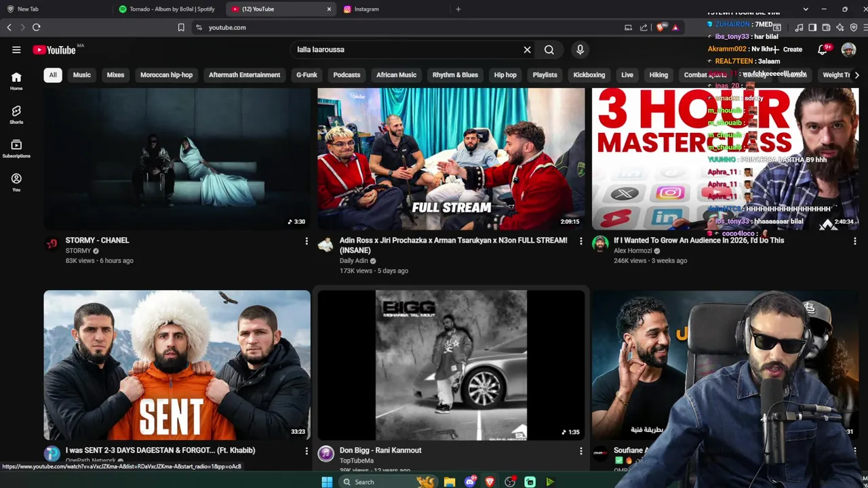Click the YouTube logo to go home
The width and height of the screenshot is (868, 488).
tap(54, 49)
